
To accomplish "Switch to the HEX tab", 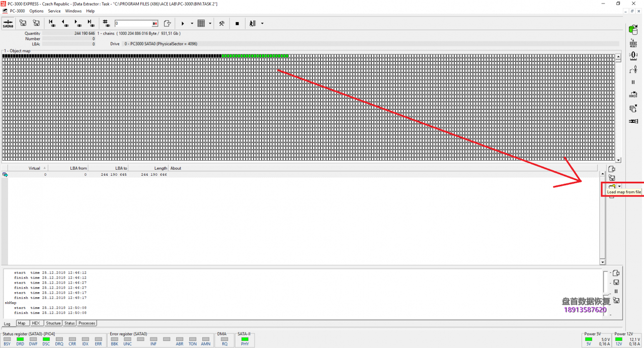I will click(36, 323).
